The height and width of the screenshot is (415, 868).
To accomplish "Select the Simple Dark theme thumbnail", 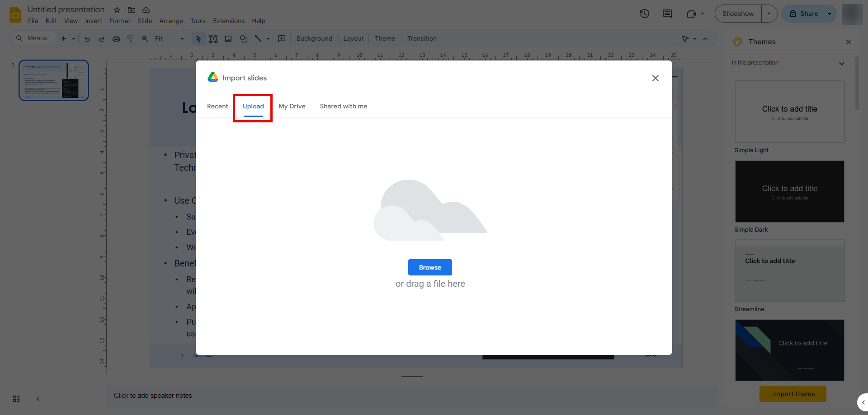I will (789, 191).
